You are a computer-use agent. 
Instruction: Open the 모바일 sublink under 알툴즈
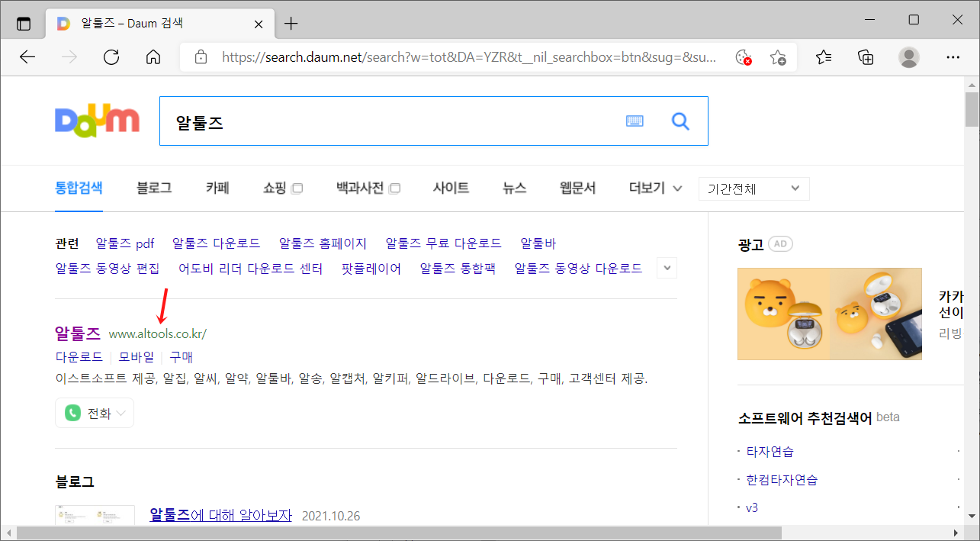tap(137, 356)
